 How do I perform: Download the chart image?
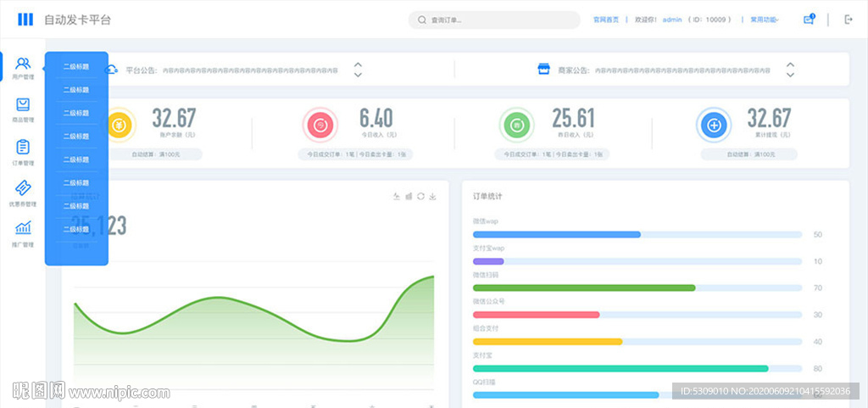[433, 197]
